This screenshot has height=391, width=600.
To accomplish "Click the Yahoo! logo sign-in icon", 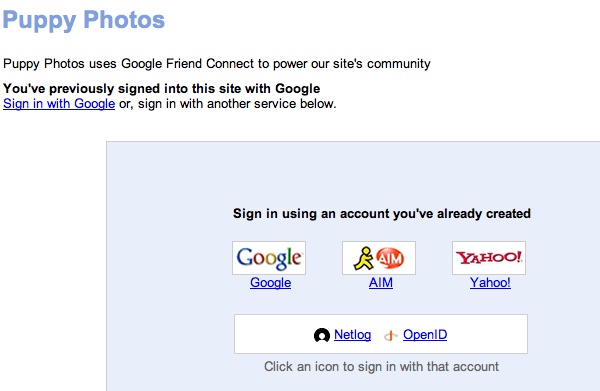I will tap(489, 257).
